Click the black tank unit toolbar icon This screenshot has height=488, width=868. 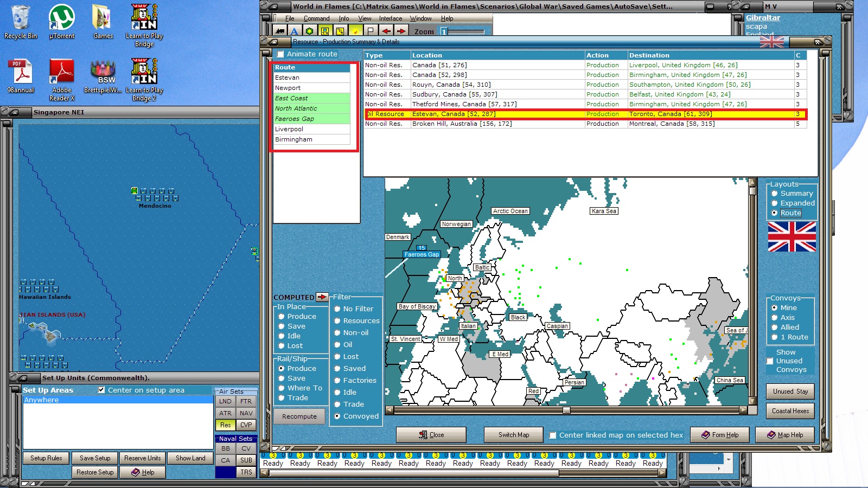(x=280, y=31)
